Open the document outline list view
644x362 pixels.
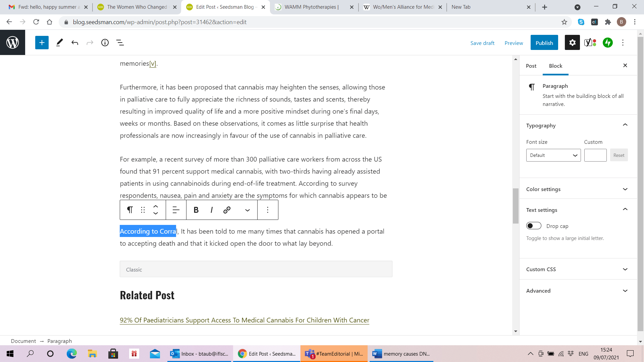click(x=120, y=43)
